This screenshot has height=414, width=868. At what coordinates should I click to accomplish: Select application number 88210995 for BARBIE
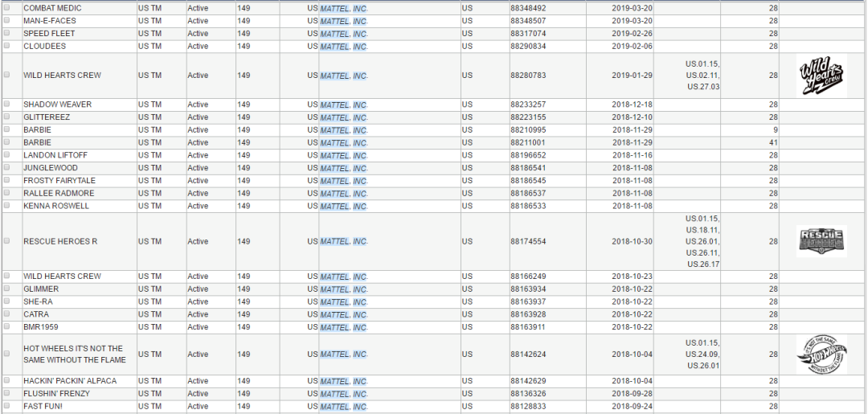528,130
